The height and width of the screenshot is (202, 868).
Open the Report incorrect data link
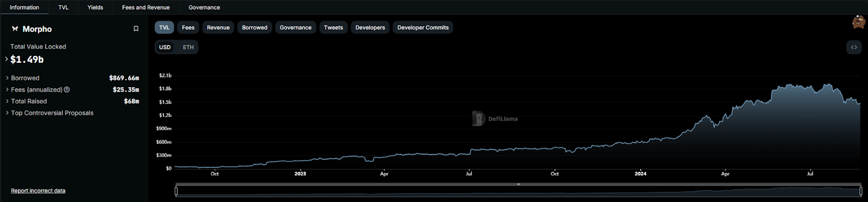point(38,191)
